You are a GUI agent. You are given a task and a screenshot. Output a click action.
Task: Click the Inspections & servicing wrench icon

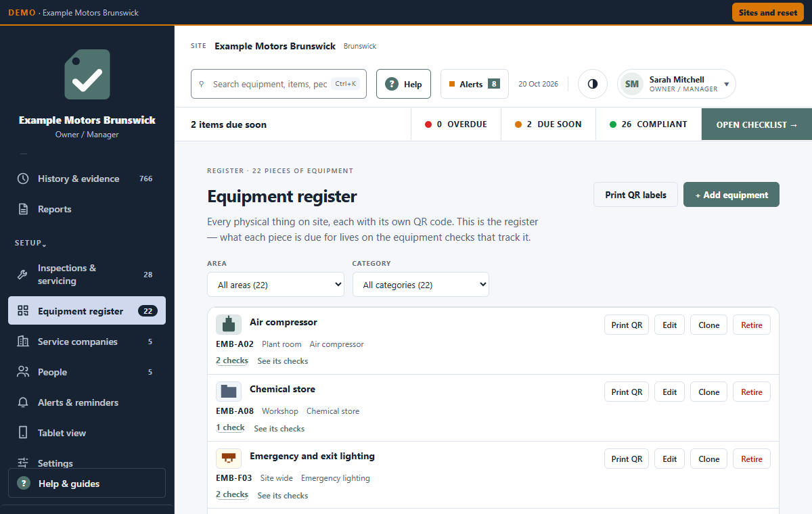coord(22,275)
